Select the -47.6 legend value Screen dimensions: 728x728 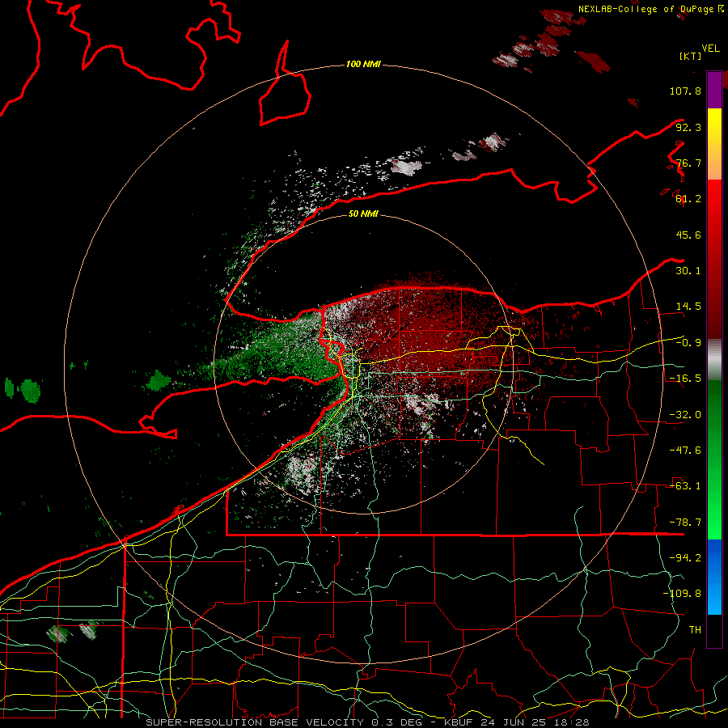pyautogui.click(x=685, y=450)
